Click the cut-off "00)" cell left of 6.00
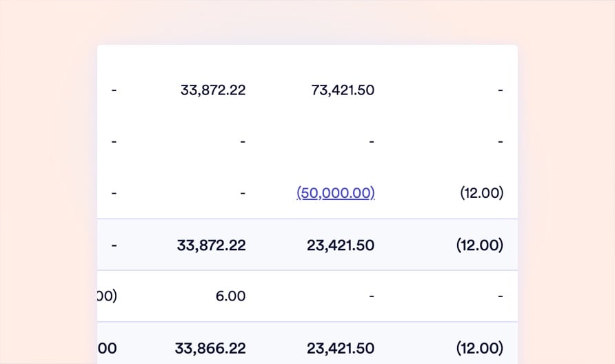 click(x=108, y=296)
